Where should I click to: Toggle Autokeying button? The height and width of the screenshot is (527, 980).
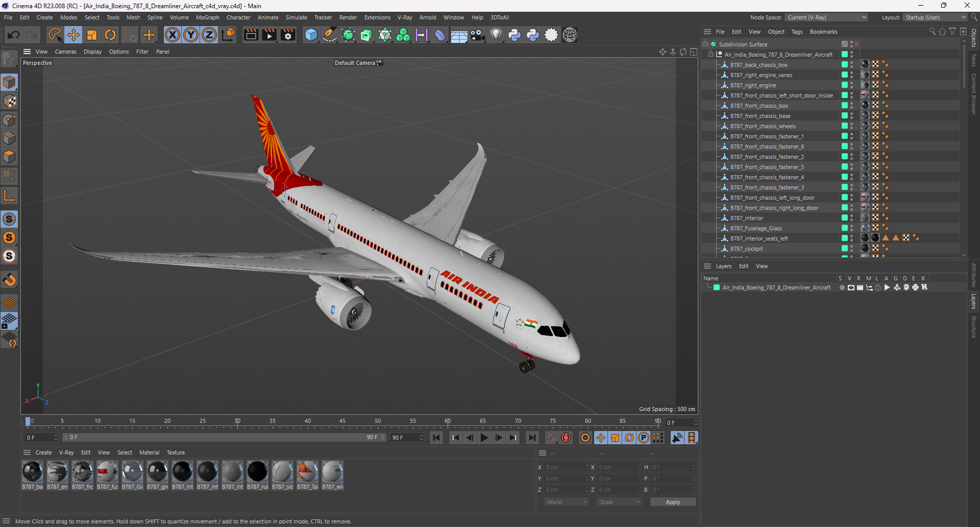click(566, 438)
